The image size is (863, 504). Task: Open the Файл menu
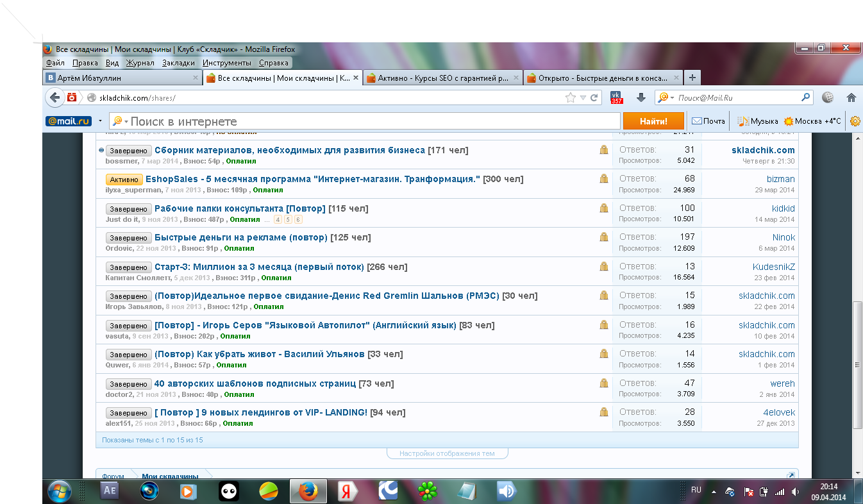tap(55, 63)
